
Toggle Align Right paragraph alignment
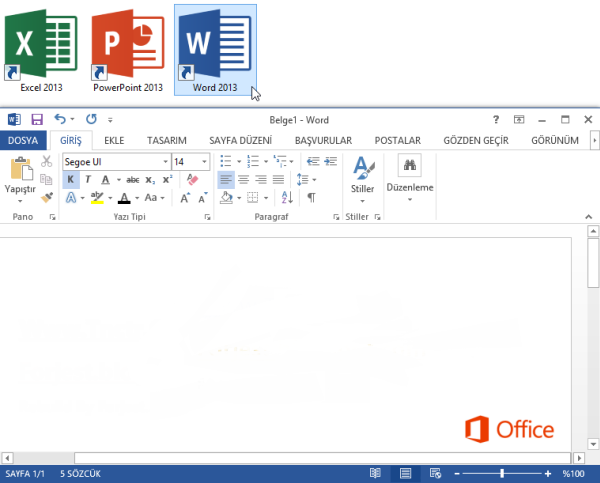point(261,179)
